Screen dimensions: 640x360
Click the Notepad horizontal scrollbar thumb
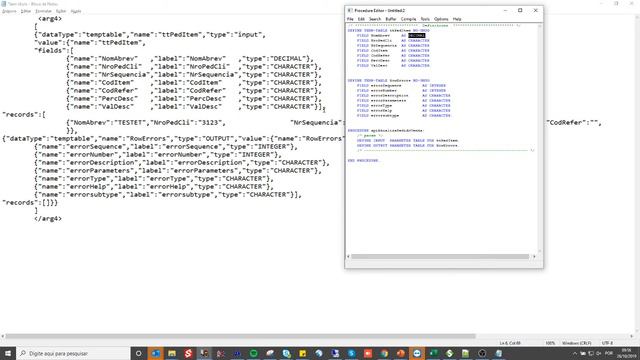[x=240, y=336]
